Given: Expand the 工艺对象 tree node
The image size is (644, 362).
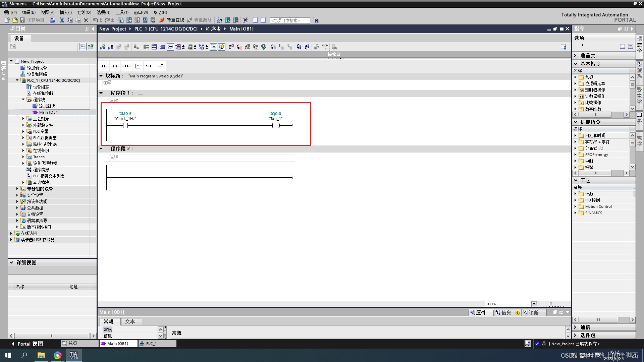Looking at the screenshot, I should [x=23, y=119].
